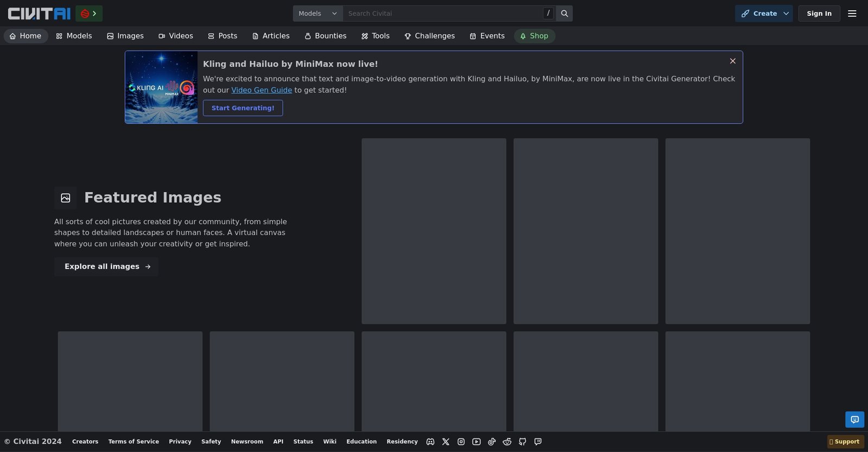Image resolution: width=868 pixels, height=452 pixels.
Task: Click the YouTube icon in footer
Action: [x=476, y=442]
